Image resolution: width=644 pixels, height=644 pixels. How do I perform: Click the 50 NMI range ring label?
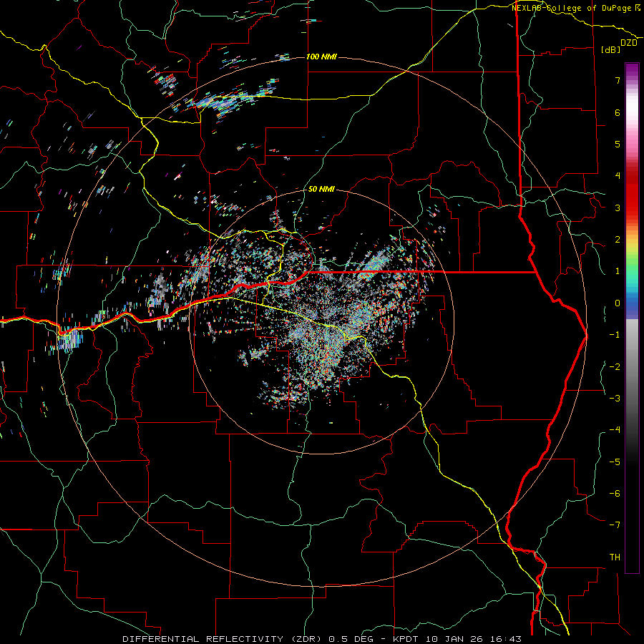(321, 189)
